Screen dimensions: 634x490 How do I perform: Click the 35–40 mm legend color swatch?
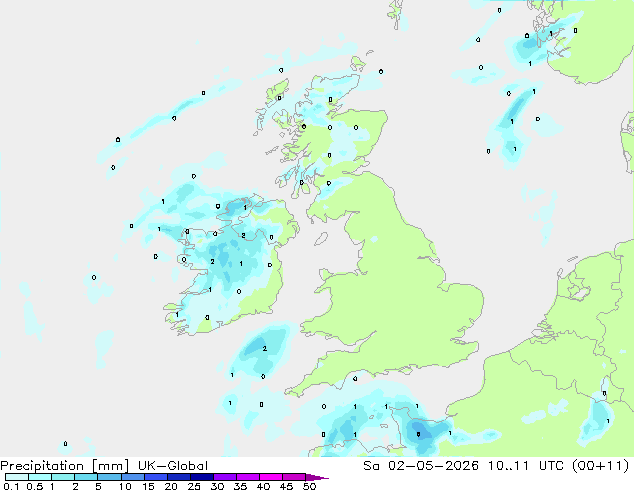[247, 477]
